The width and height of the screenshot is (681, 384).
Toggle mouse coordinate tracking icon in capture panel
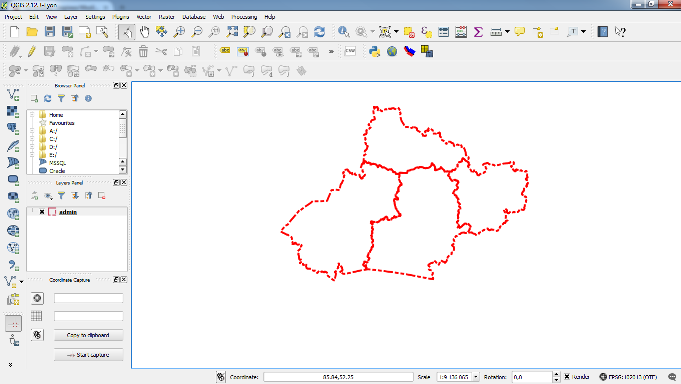click(x=37, y=335)
